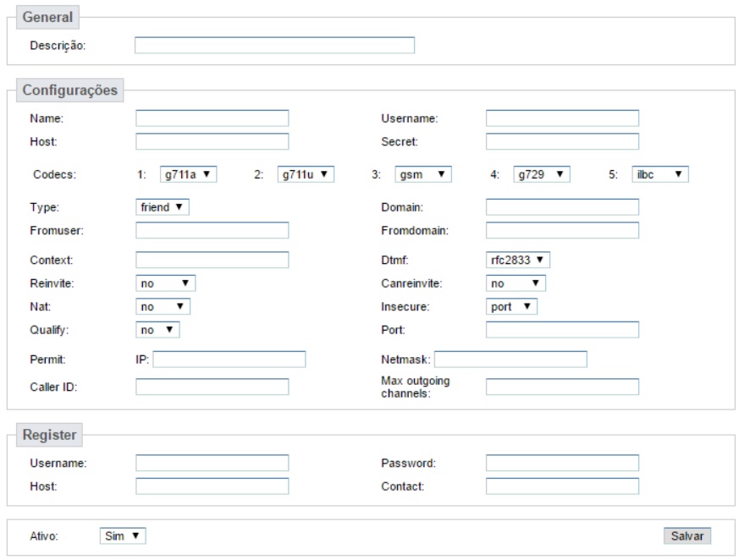Image resolution: width=739 pixels, height=560 pixels.
Task: Click the Salvar button
Action: [x=687, y=536]
